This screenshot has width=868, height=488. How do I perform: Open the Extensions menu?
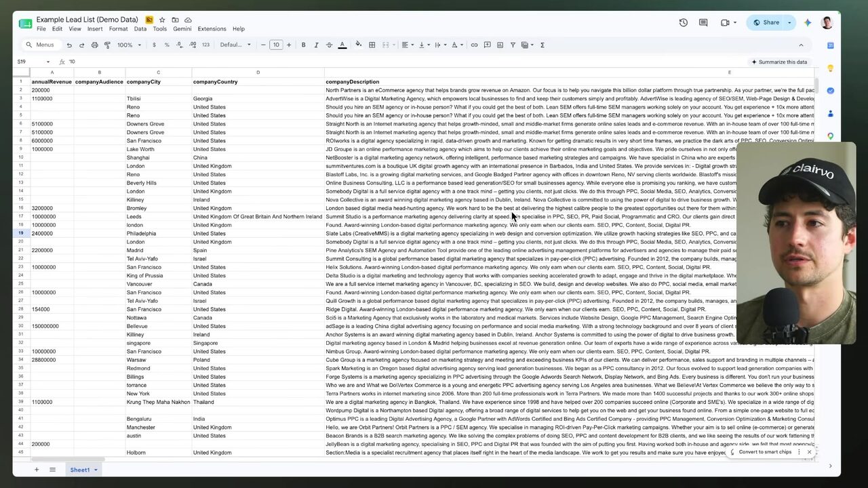pos(212,29)
